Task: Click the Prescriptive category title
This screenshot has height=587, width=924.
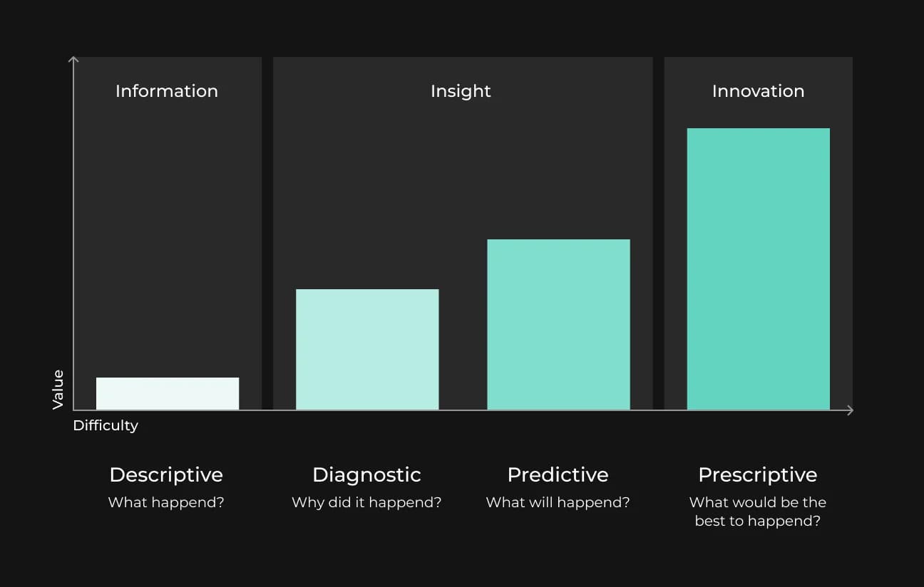Action: click(757, 474)
